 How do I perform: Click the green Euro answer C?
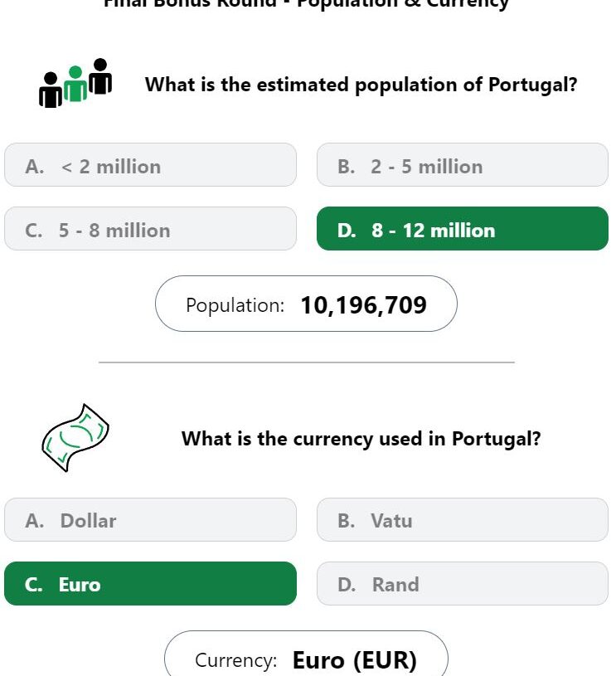point(150,583)
